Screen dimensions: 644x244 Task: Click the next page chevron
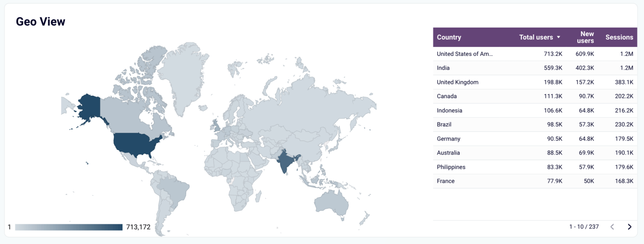point(630,226)
